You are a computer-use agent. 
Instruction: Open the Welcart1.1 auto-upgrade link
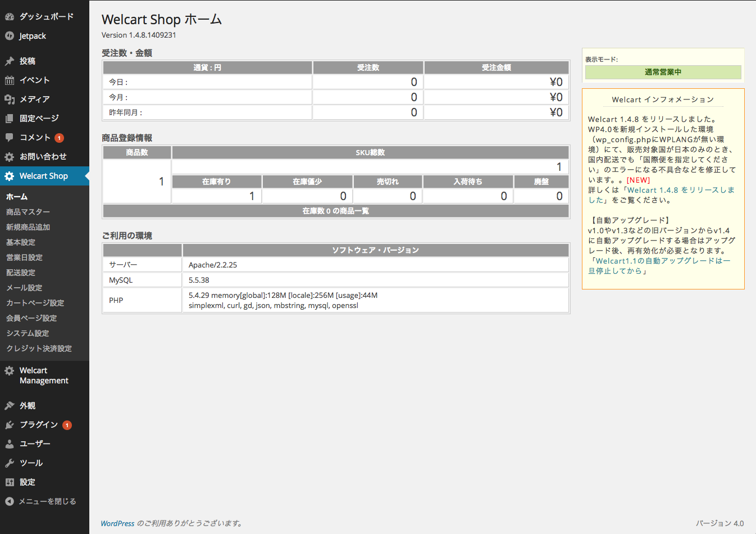pyautogui.click(x=659, y=266)
